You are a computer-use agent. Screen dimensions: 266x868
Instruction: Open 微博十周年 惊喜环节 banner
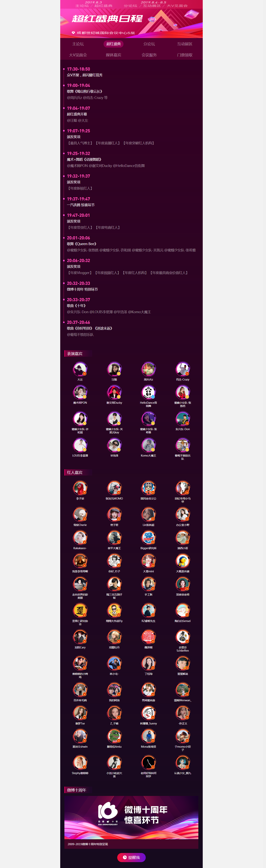pos(131,817)
